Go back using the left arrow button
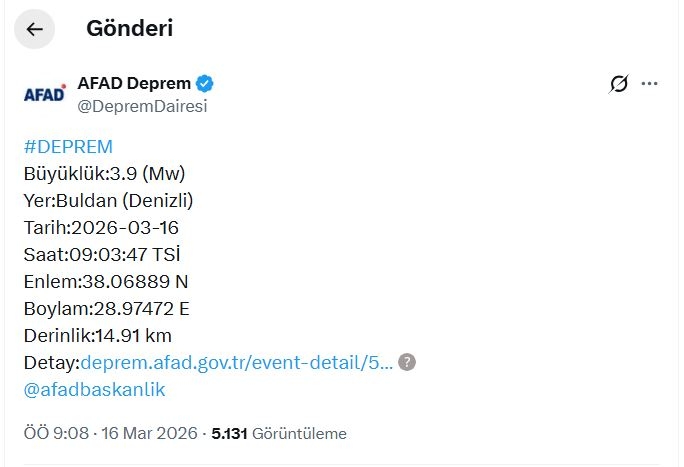 click(34, 29)
